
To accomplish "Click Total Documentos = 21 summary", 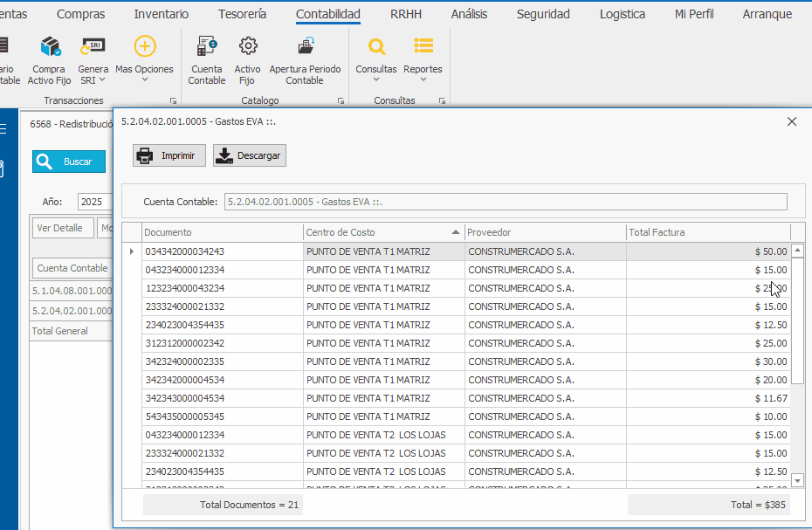I will (224, 505).
